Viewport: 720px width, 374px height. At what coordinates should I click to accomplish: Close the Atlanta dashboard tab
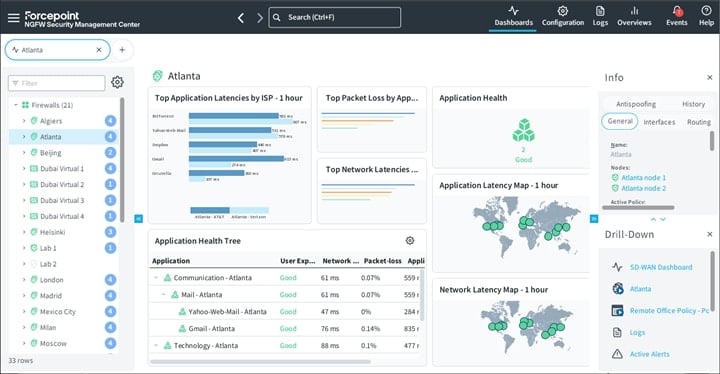99,50
